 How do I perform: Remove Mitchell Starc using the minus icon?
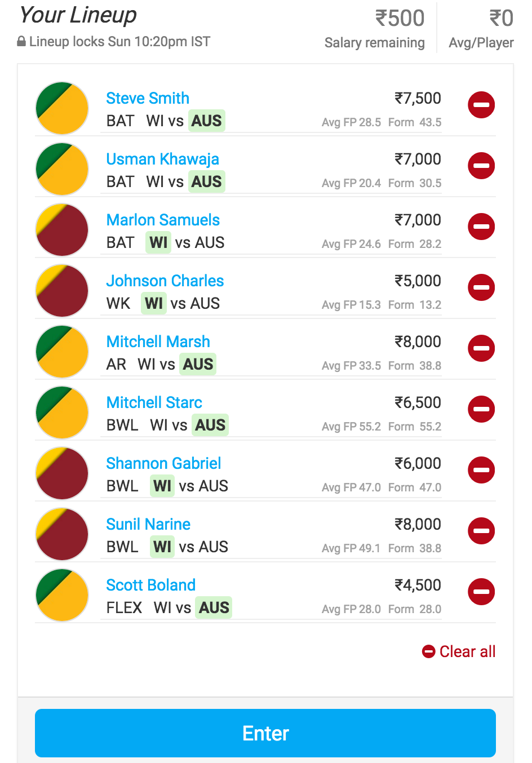[x=481, y=409]
